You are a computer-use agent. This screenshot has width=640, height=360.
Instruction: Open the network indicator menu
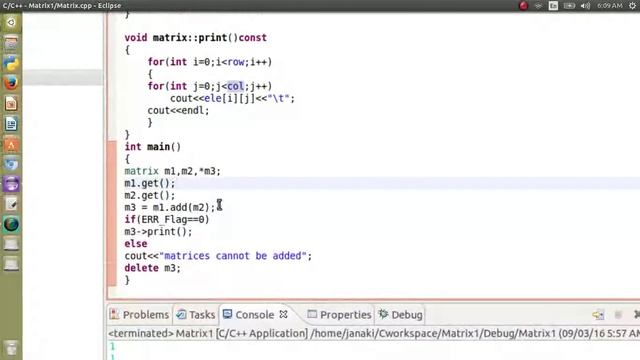538,6
